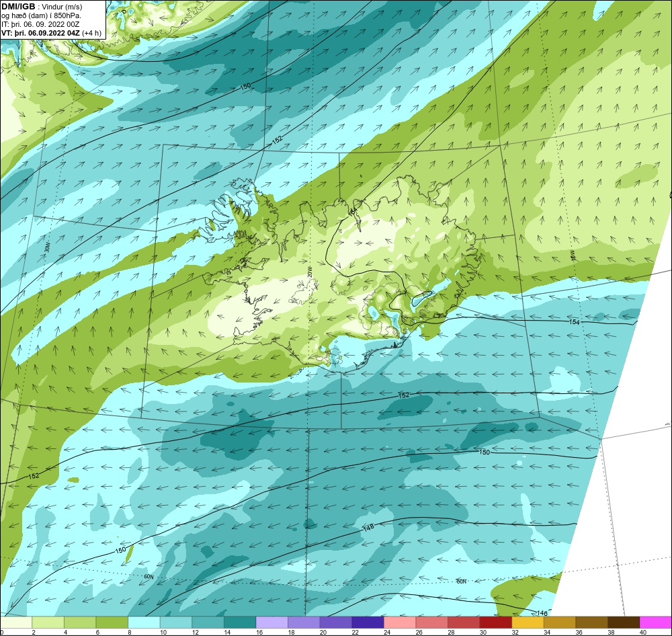Select the 'og hæð (dam) í 850hPa.' line
The width and height of the screenshot is (672, 636).
41,16
